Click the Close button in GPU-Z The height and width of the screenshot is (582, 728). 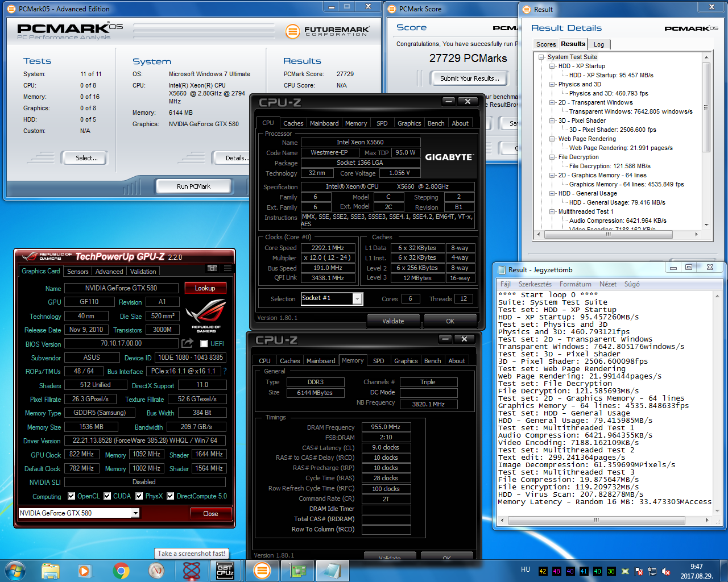click(210, 513)
